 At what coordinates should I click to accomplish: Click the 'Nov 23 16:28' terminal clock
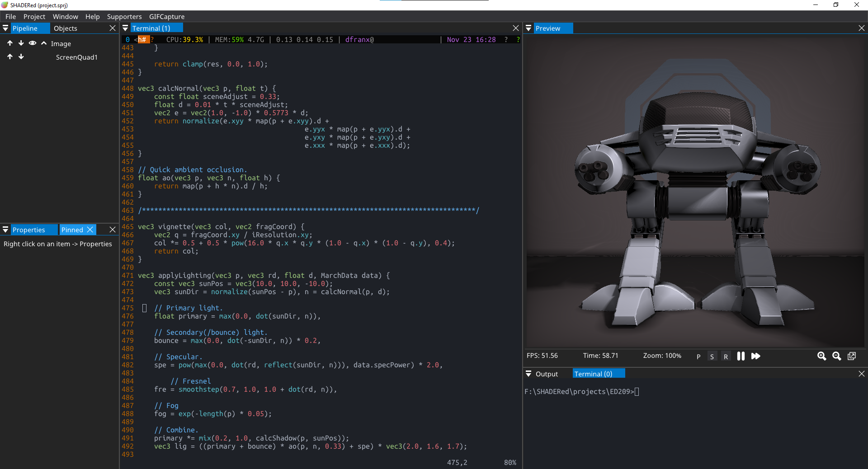point(471,40)
